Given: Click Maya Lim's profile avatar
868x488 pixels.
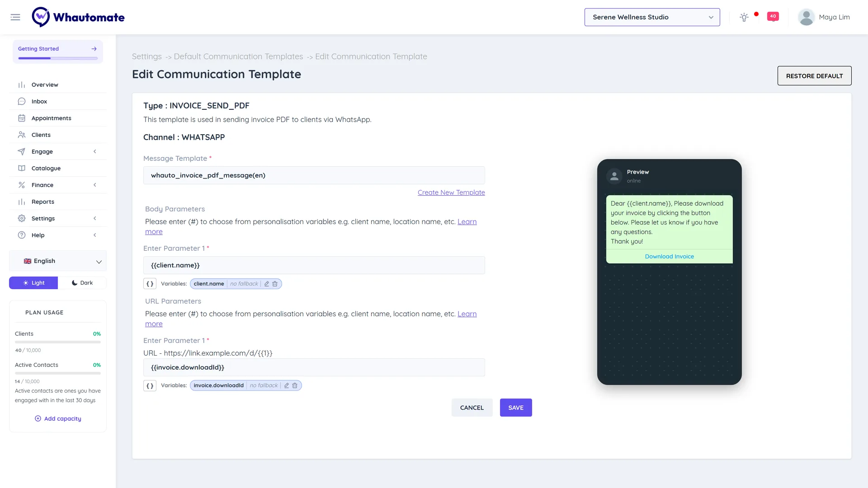Looking at the screenshot, I should pos(806,17).
